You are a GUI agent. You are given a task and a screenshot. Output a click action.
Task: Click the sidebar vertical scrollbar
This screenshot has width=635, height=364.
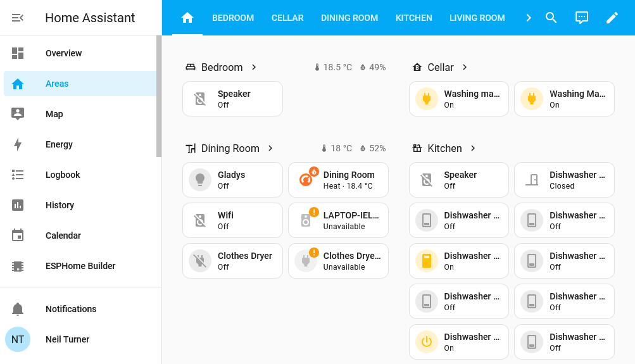(159, 95)
